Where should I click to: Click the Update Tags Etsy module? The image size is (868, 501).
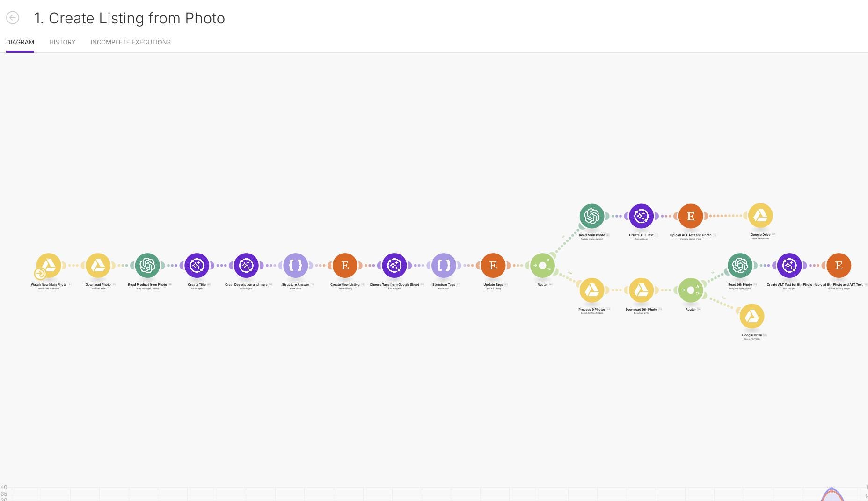tap(493, 265)
